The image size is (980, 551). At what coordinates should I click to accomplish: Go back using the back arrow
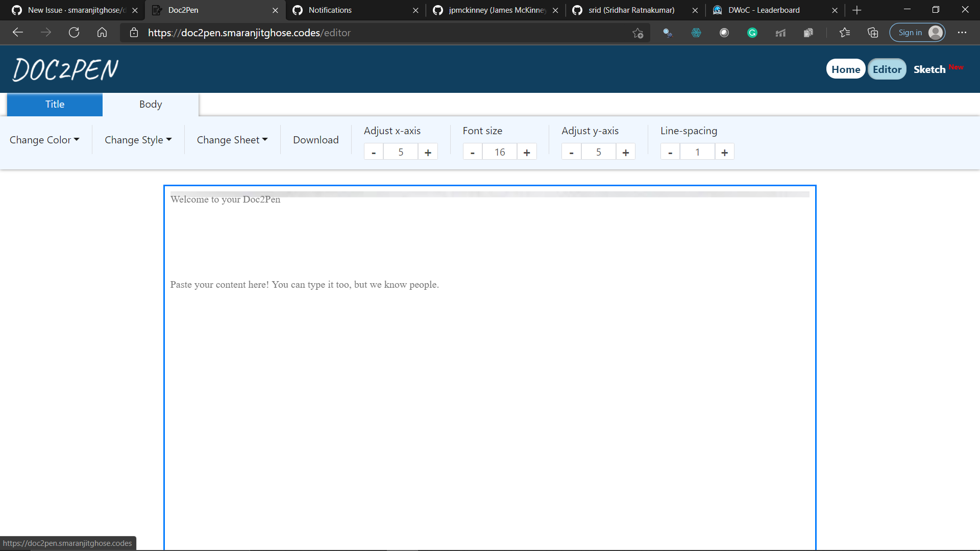coord(18,32)
